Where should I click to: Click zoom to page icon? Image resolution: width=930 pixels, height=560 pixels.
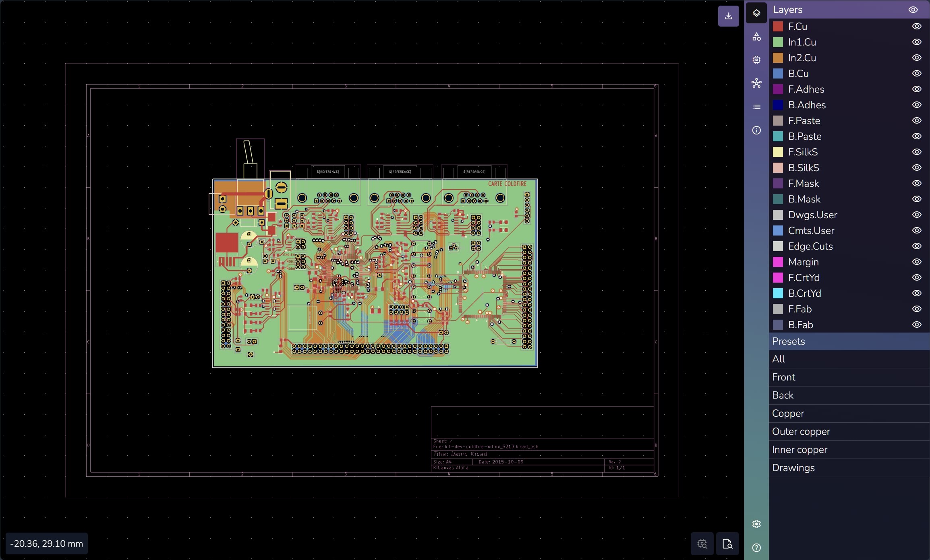point(727,544)
